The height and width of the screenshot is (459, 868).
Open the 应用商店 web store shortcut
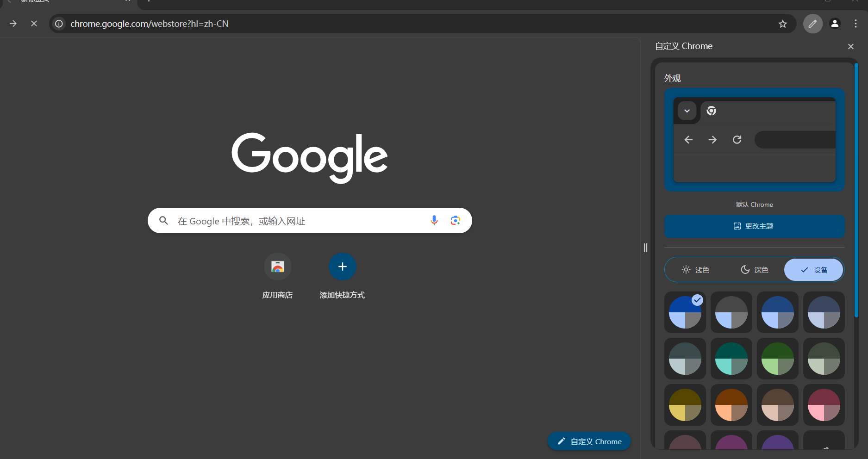pyautogui.click(x=277, y=267)
